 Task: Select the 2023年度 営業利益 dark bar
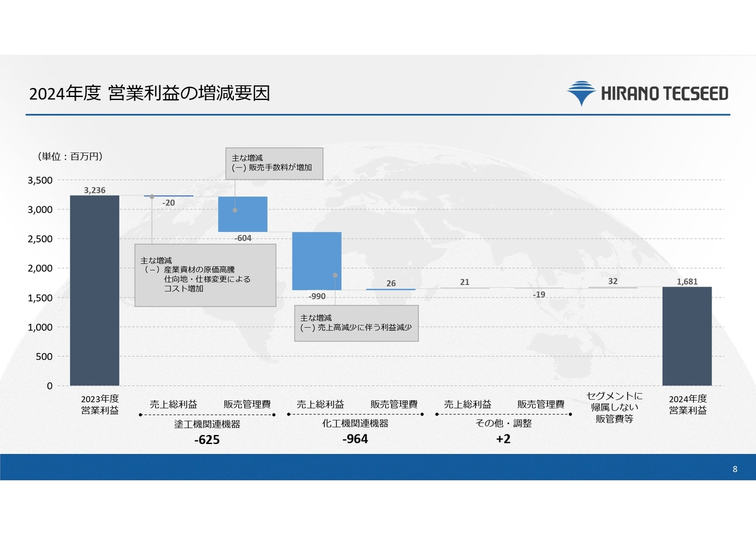[94, 290]
